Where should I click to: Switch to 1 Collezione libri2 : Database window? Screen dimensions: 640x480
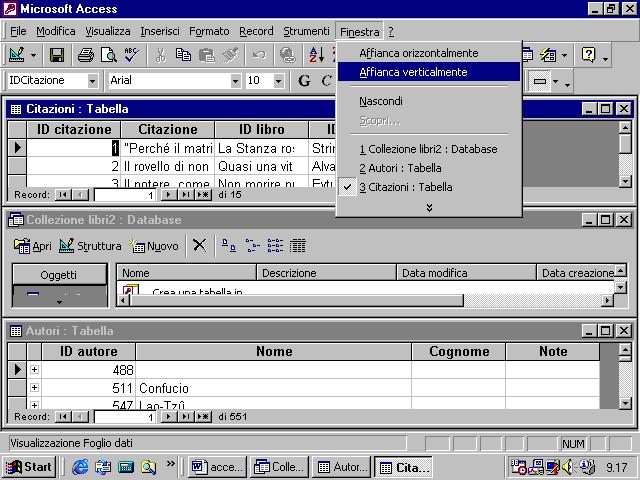tap(429, 149)
